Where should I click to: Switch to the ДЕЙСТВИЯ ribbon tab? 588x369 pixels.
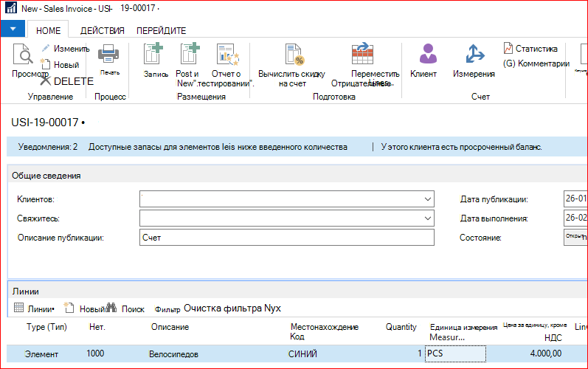point(102,31)
